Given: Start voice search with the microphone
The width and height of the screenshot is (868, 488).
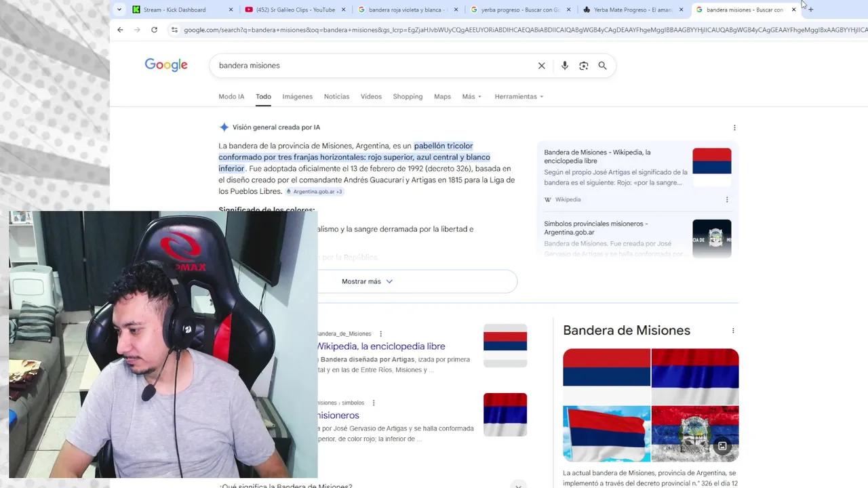Looking at the screenshot, I should [564, 66].
